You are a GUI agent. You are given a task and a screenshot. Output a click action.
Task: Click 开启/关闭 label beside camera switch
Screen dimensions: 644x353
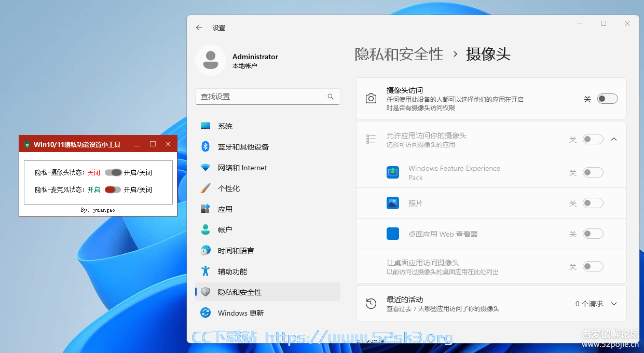click(x=138, y=173)
